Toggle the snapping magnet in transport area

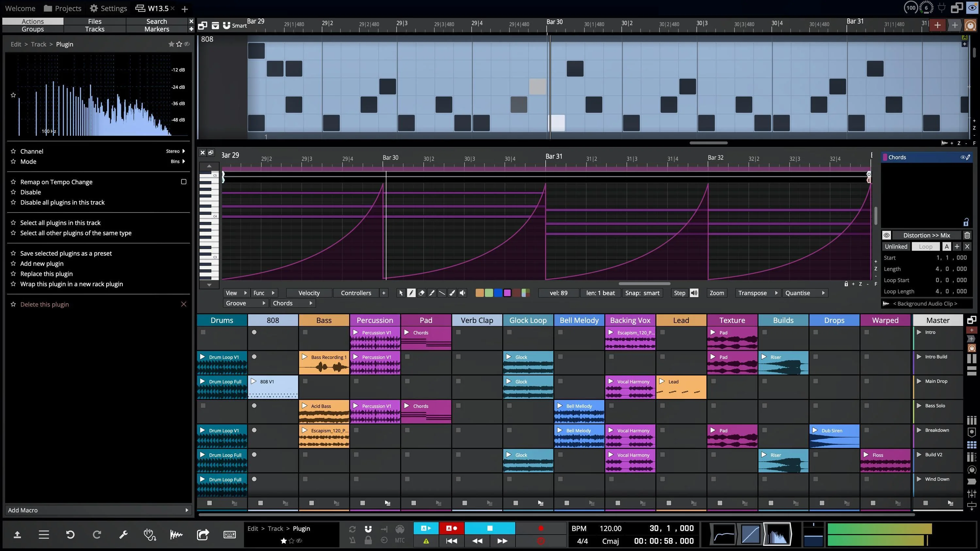pos(368,529)
